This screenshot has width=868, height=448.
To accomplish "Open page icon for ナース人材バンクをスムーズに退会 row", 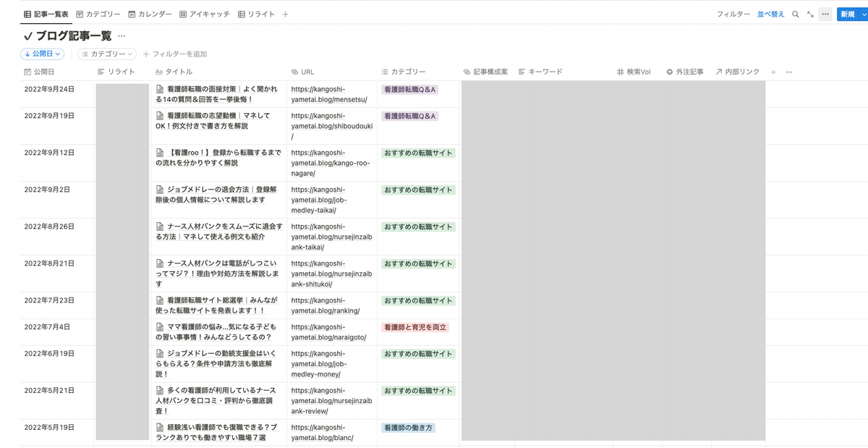I will click(x=161, y=227).
